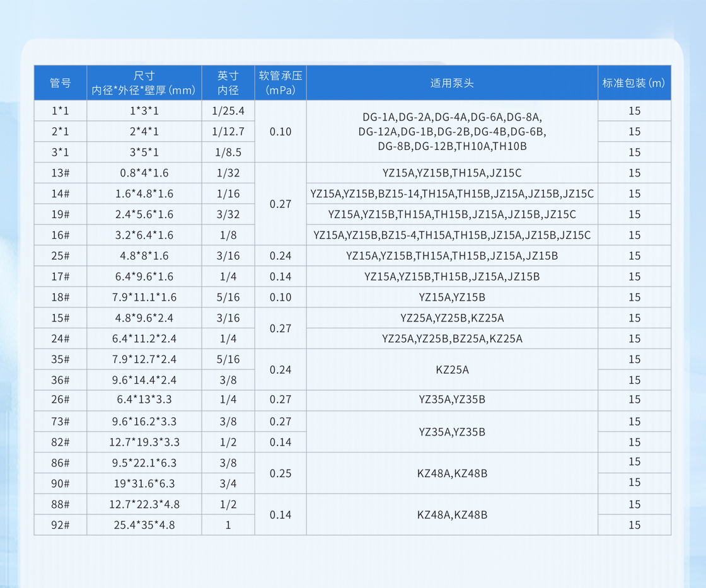
Task: Click the 12.7*19.3*3.3 size cell
Action: (x=144, y=442)
